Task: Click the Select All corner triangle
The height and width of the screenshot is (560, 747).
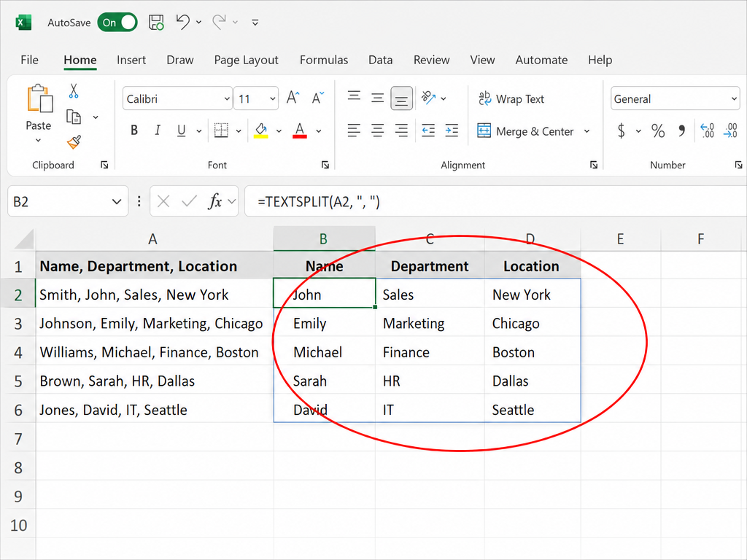Action: point(24,239)
